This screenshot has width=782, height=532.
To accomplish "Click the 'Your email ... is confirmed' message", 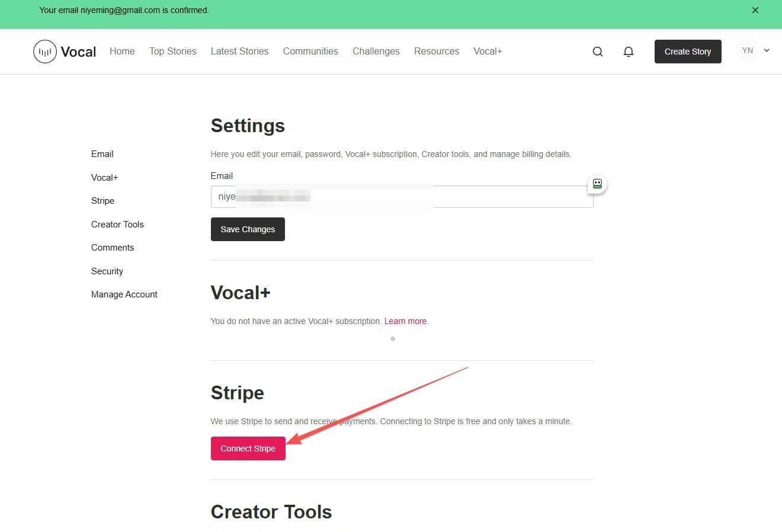I will (x=124, y=10).
